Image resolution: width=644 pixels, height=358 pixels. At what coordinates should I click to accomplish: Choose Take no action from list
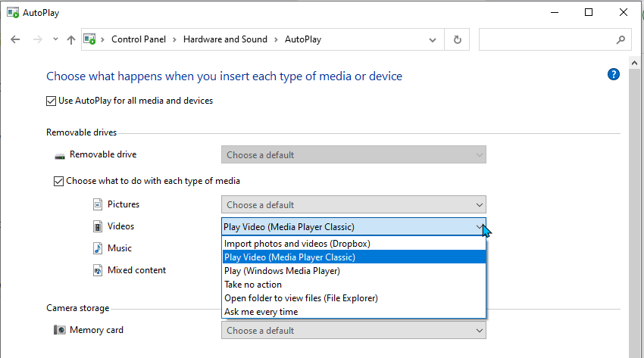coord(253,285)
